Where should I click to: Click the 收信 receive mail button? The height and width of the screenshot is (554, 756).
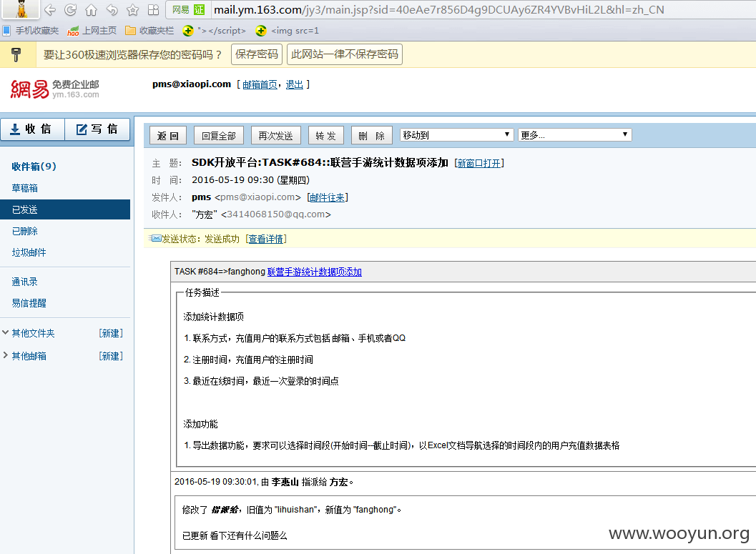pyautogui.click(x=32, y=129)
